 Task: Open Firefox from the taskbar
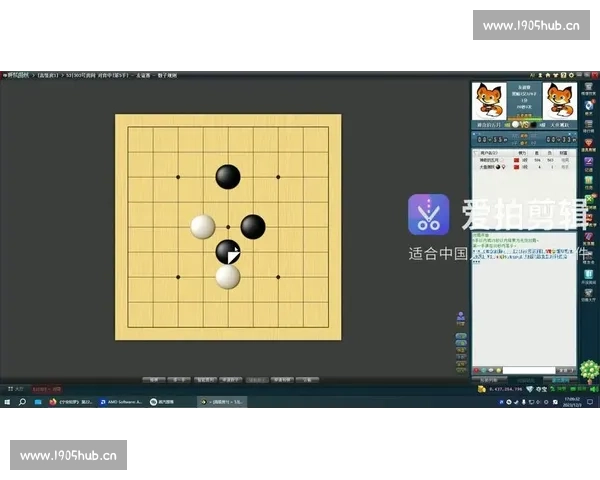tap(70, 402)
